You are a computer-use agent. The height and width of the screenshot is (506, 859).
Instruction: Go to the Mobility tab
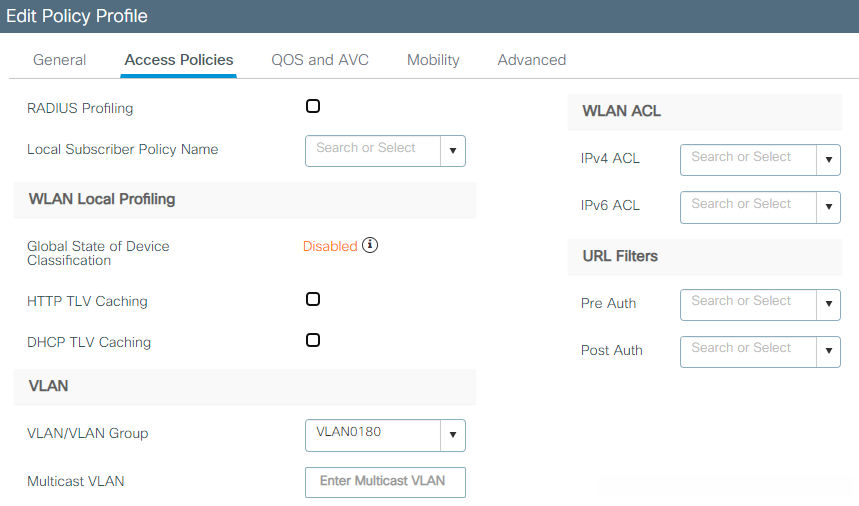coord(433,60)
